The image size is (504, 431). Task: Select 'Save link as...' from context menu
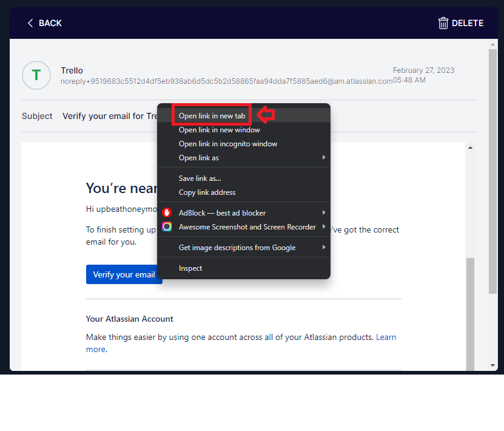coord(200,178)
